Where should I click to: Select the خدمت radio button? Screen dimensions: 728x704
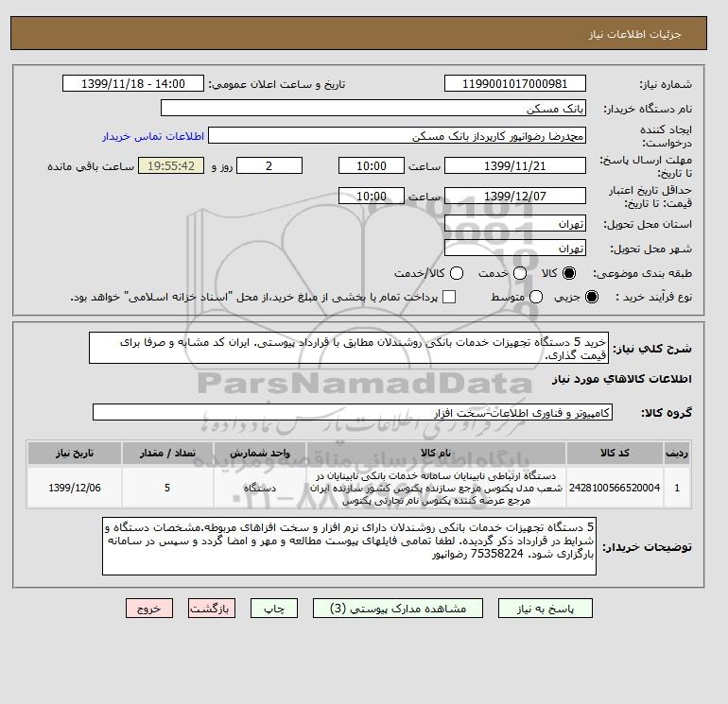click(520, 273)
